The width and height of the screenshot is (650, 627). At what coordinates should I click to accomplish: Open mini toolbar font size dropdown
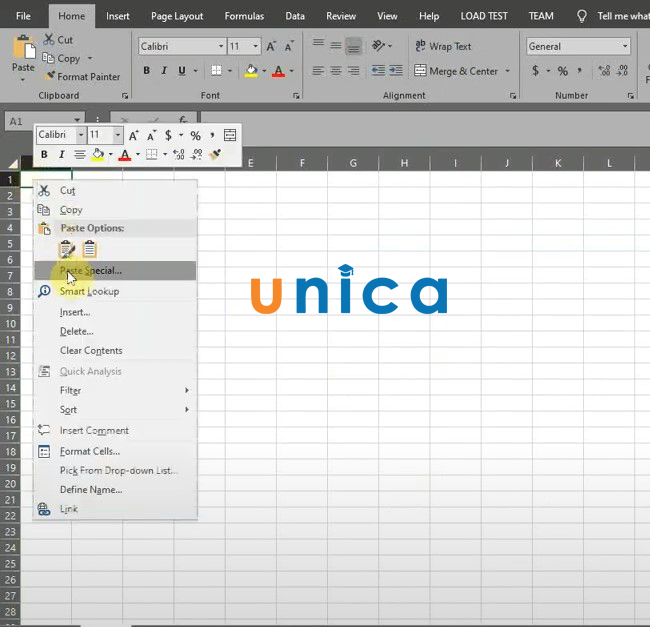coord(118,135)
